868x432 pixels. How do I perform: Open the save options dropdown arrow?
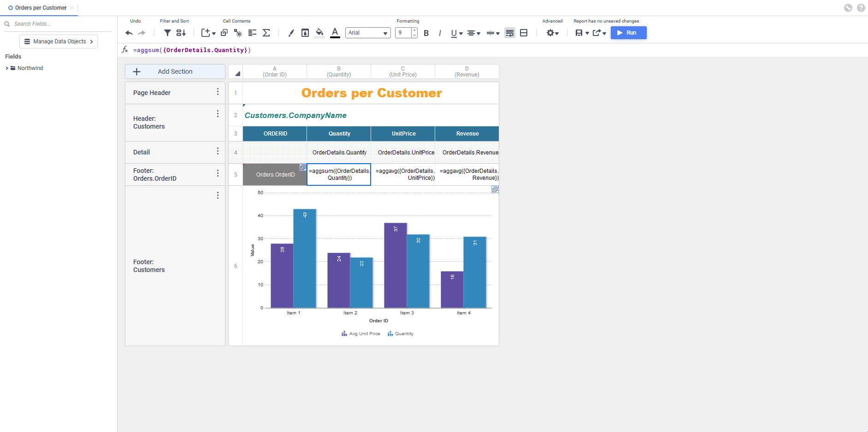tap(587, 33)
